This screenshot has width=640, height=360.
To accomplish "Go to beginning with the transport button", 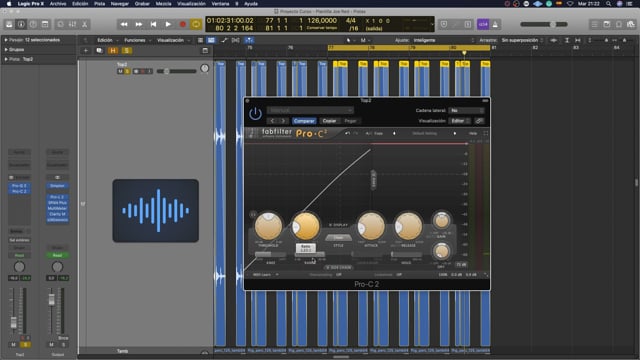I will 153,24.
